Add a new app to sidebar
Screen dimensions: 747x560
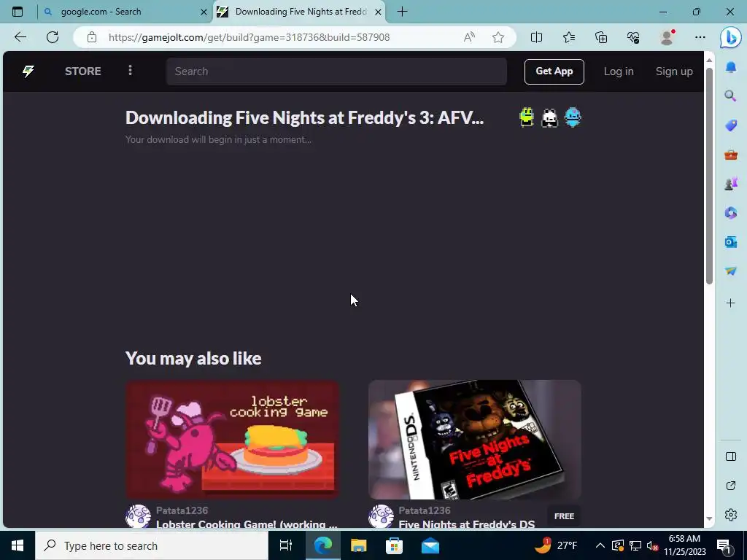(x=731, y=303)
